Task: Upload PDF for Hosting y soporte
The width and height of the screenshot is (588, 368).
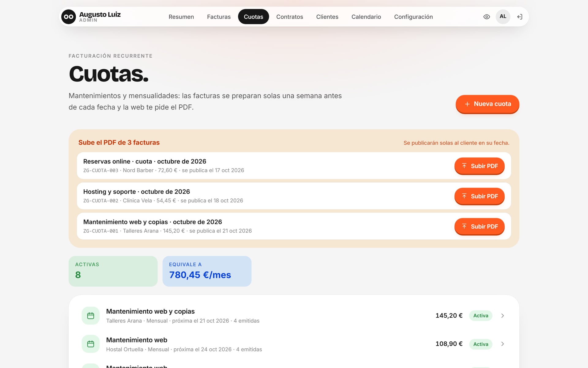Action: coord(479,196)
